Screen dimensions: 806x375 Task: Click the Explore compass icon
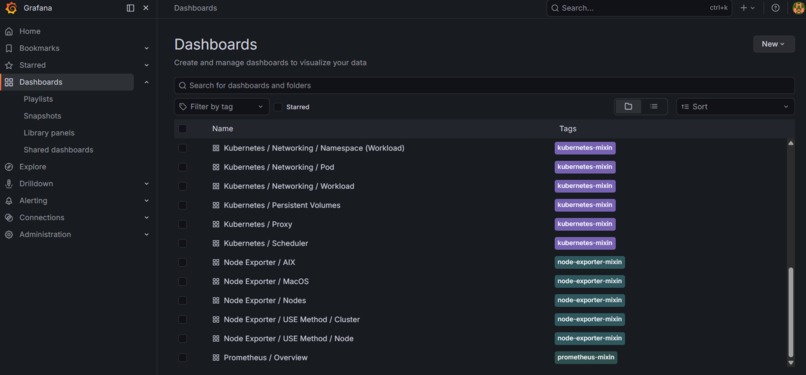pos(9,167)
